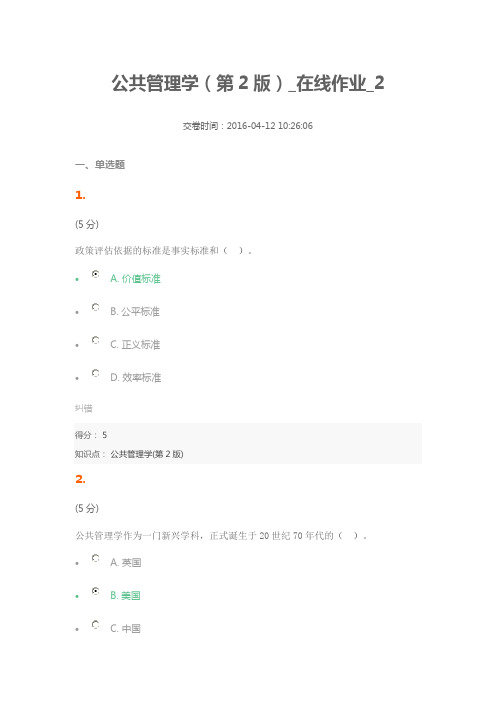The image size is (496, 702).
Task: Click the 知识点 value 公共管理学(第2版)
Action: point(147,454)
